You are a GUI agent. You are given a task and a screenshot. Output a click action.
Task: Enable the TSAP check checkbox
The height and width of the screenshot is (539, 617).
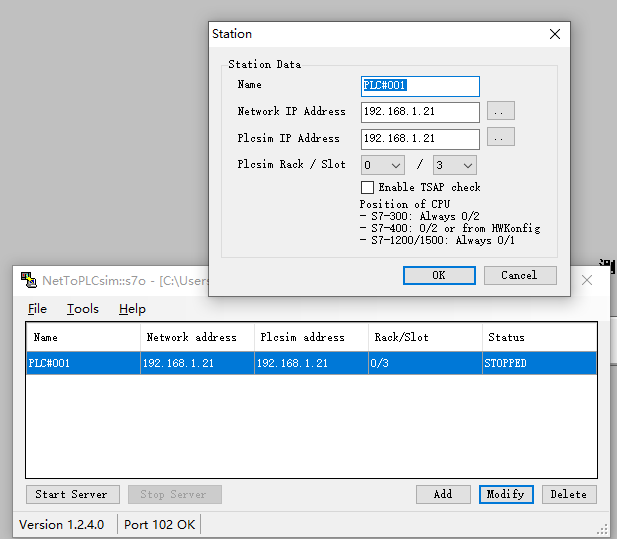pos(368,187)
